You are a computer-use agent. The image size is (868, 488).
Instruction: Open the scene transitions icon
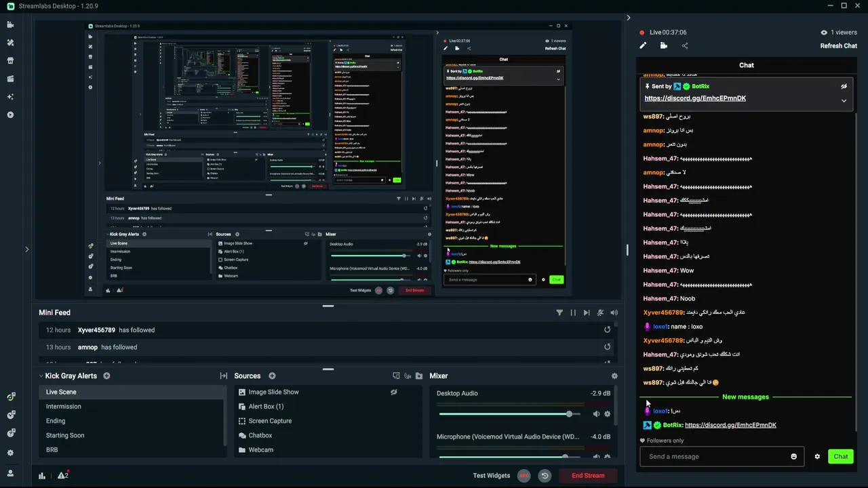[223, 375]
